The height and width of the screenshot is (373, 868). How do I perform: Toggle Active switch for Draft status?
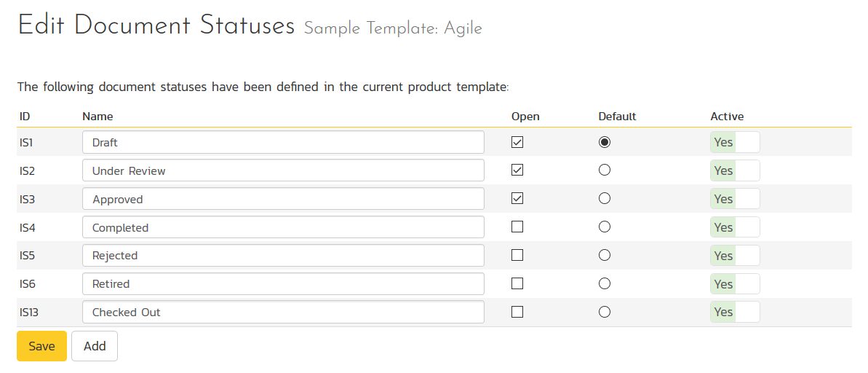735,143
